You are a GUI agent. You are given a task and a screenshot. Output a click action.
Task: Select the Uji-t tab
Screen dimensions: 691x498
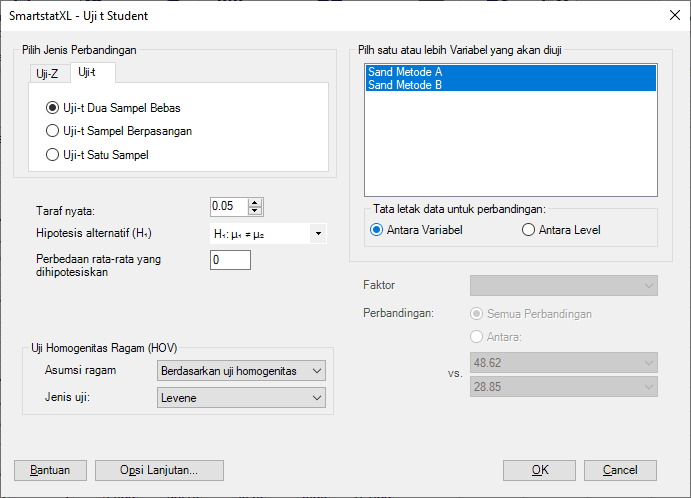click(87, 72)
